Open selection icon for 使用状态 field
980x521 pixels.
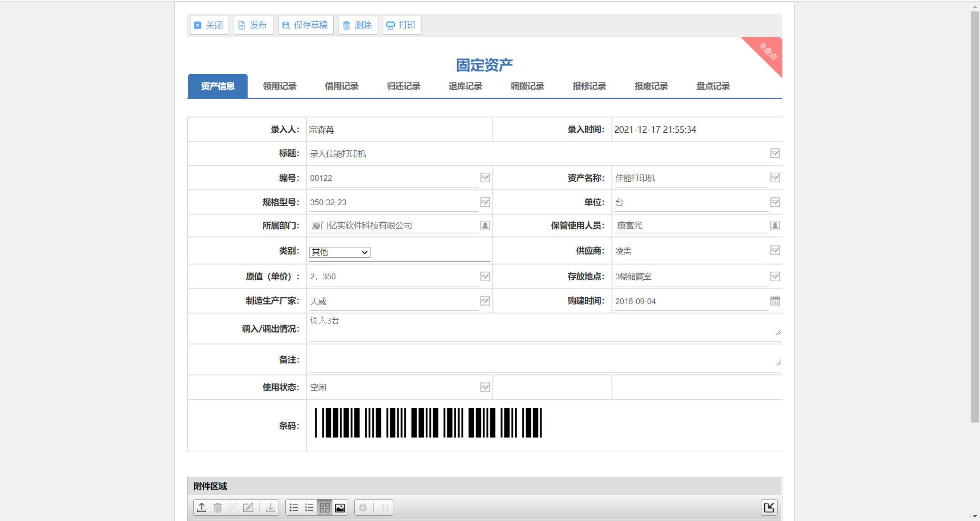pos(485,387)
